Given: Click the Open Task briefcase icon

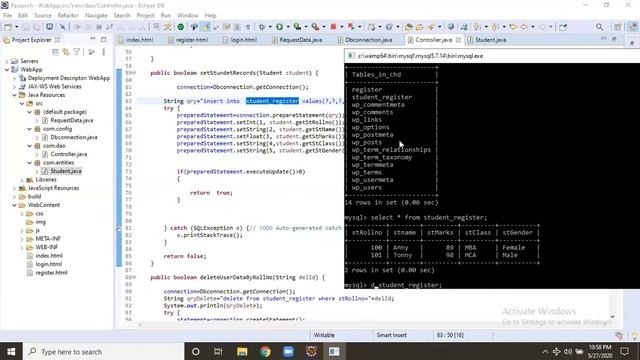Looking at the screenshot, I should click(419, 27).
